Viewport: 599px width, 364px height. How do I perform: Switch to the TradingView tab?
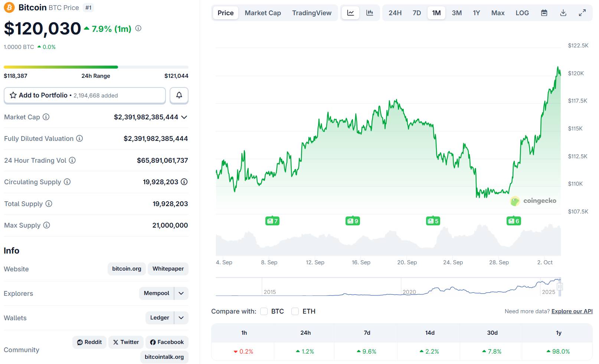(x=311, y=13)
